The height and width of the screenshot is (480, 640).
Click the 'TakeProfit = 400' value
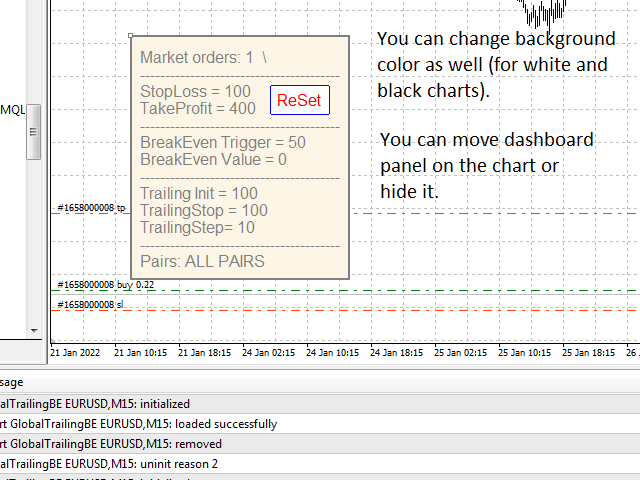pyautogui.click(x=198, y=109)
